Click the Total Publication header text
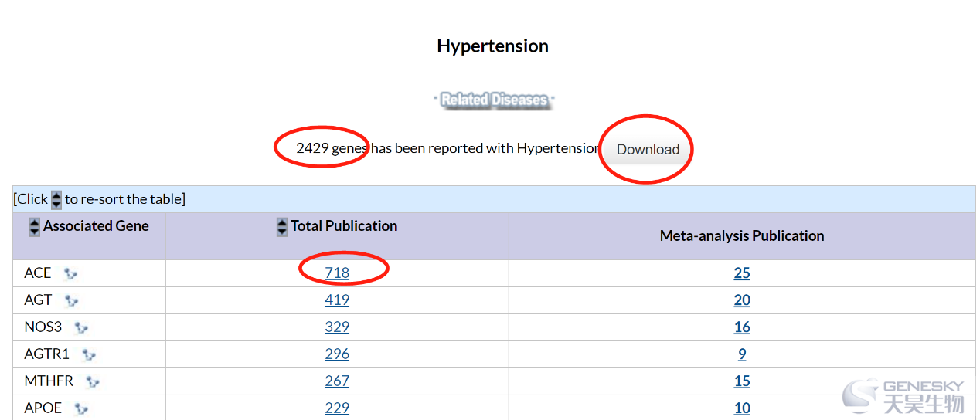The image size is (980, 420). (x=344, y=226)
